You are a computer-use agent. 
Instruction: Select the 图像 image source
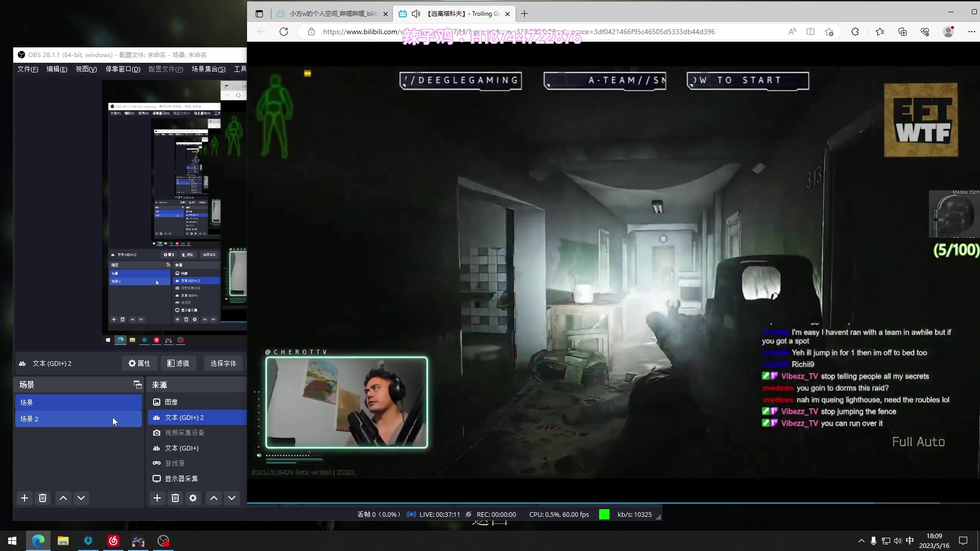pyautogui.click(x=197, y=402)
